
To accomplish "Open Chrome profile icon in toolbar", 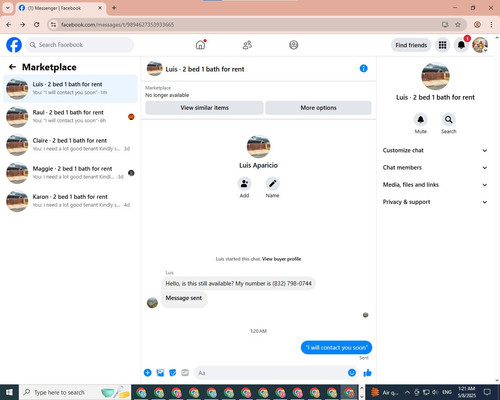I will coord(477,24).
